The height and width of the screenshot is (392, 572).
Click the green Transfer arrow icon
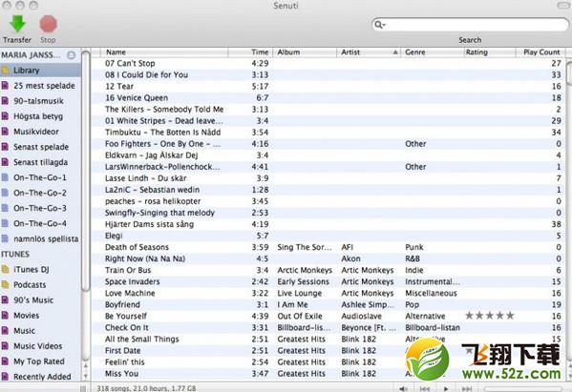17,24
